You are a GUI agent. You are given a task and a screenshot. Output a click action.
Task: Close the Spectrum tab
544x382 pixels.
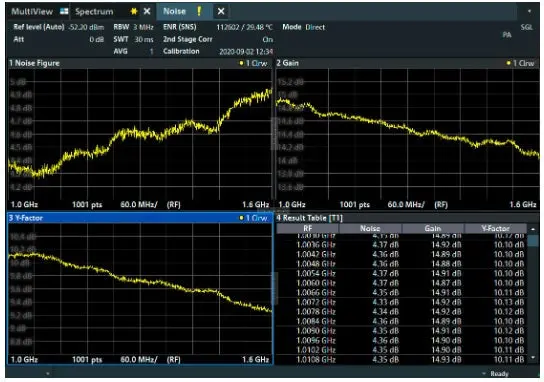pos(147,11)
